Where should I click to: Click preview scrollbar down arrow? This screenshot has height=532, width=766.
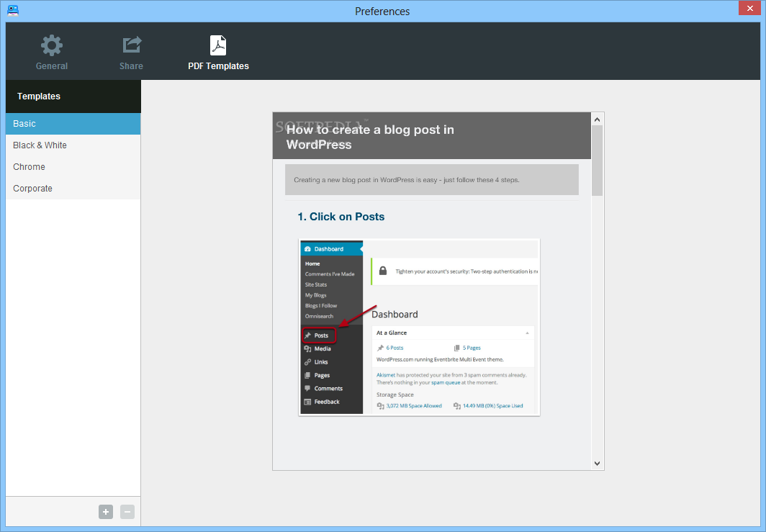pyautogui.click(x=597, y=463)
